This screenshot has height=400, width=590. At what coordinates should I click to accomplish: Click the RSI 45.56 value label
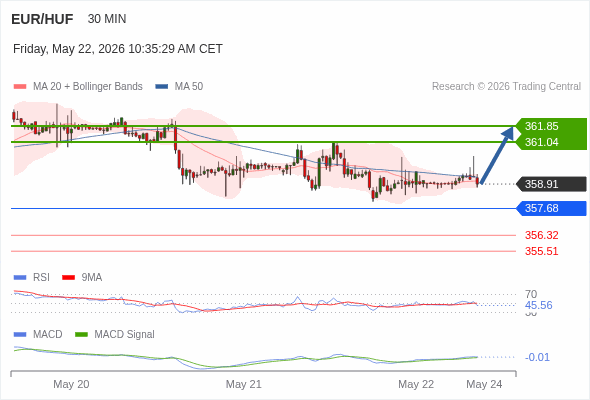click(x=538, y=305)
